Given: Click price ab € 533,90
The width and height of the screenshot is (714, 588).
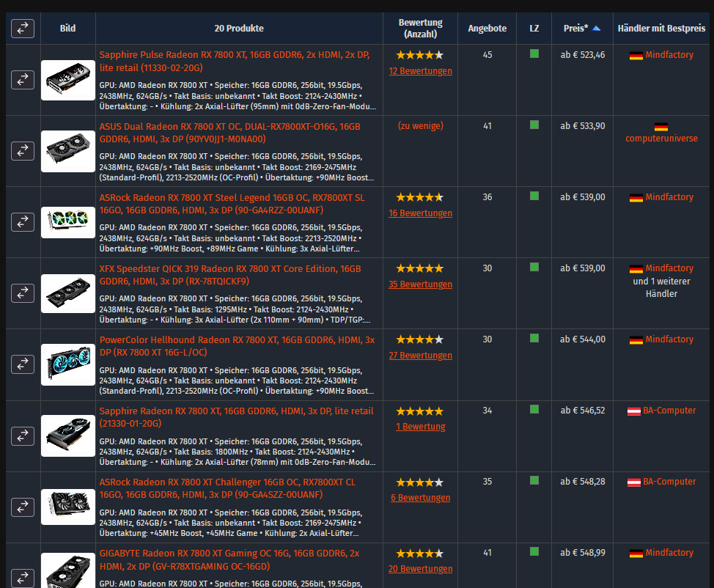Looking at the screenshot, I should pos(583,125).
